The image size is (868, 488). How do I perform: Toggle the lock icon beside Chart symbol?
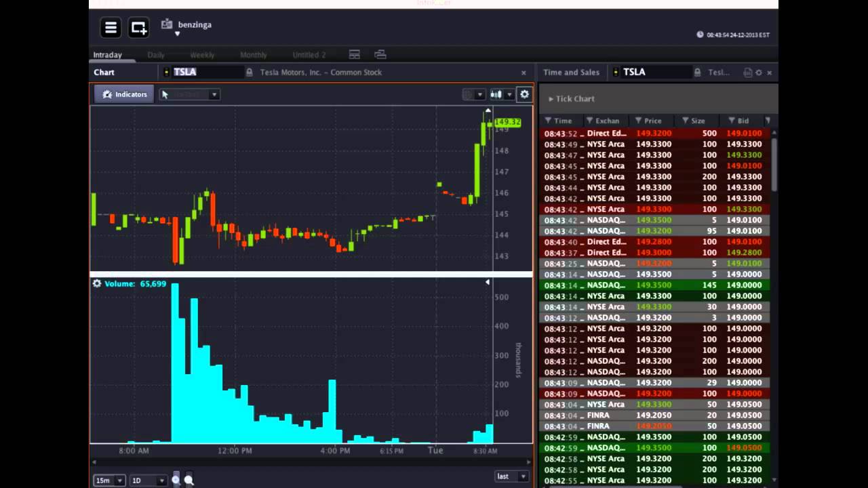click(x=250, y=72)
